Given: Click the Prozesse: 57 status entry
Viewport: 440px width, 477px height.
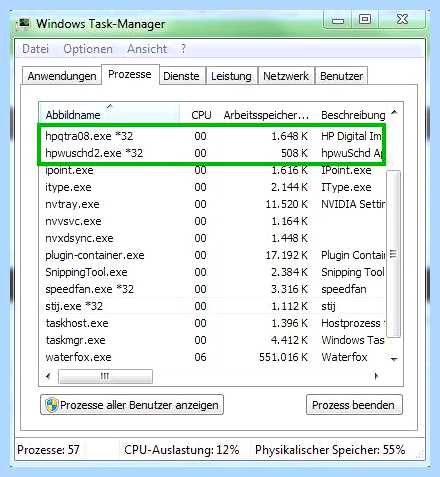Looking at the screenshot, I should pyautogui.click(x=48, y=450).
